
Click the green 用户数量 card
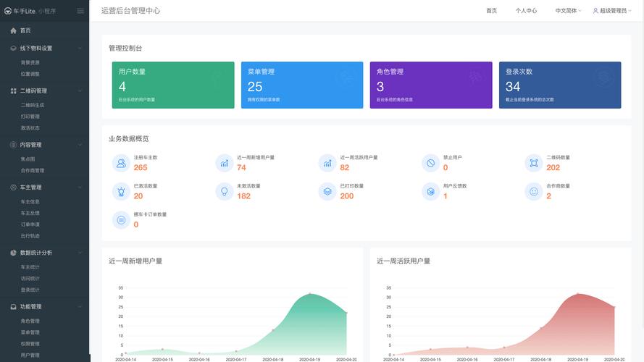click(172, 85)
